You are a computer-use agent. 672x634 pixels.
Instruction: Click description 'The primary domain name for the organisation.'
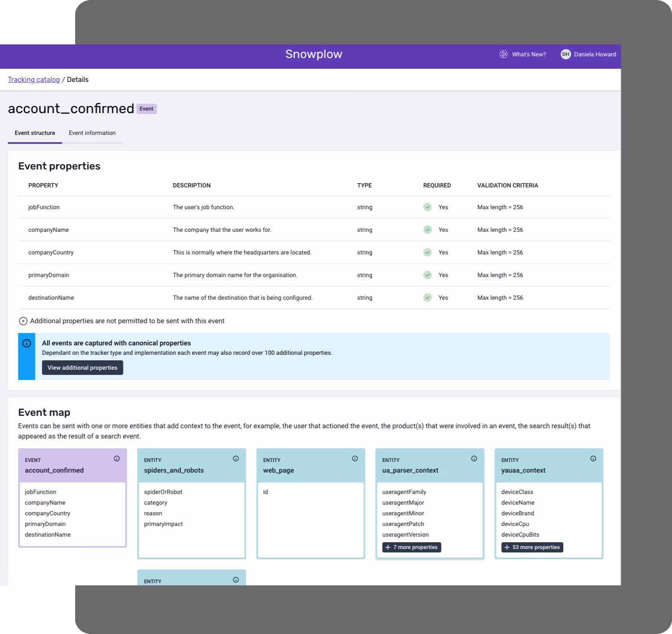coord(235,275)
